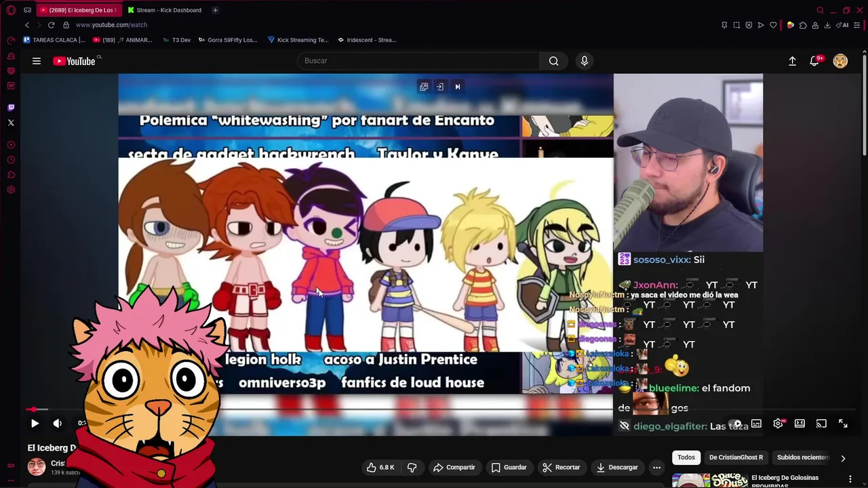The height and width of the screenshot is (488, 868).
Task: Open Opera pinboards pin icon
Action: tap(724, 25)
